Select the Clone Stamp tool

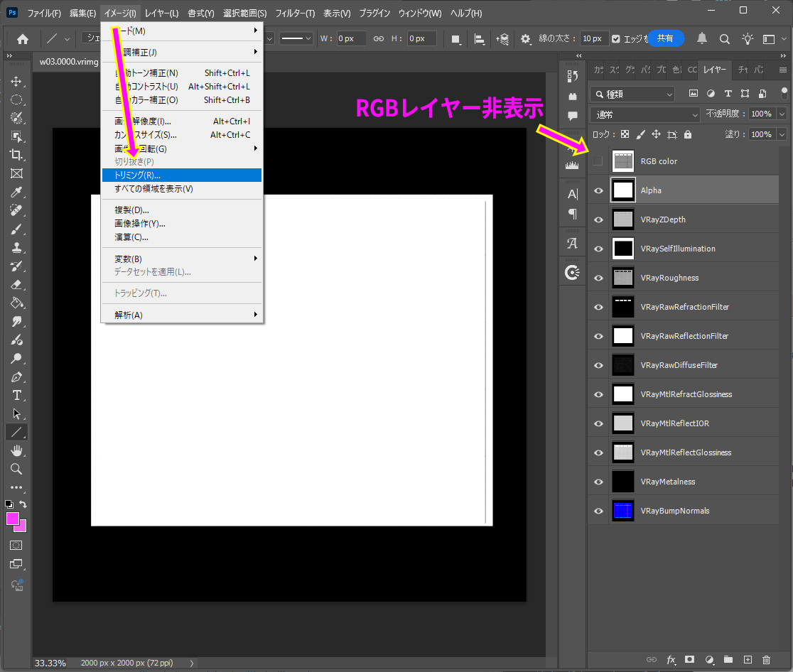pyautogui.click(x=17, y=247)
